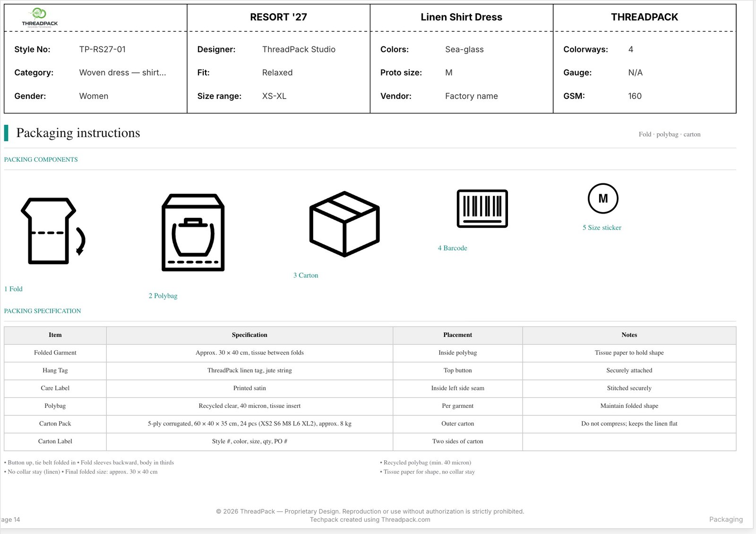Select the Style No value TP-RS27-01
756x534 pixels.
click(x=103, y=50)
